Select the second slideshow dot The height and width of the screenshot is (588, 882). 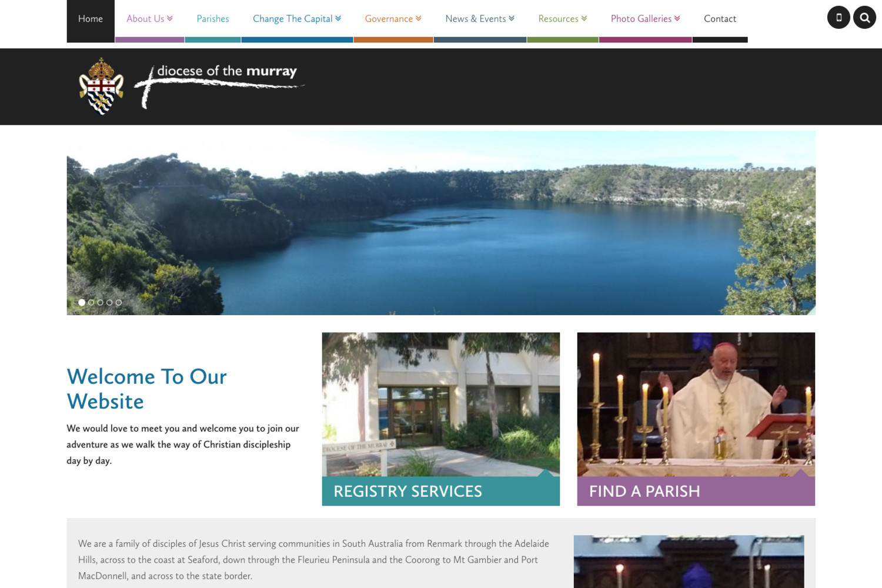[x=91, y=302]
